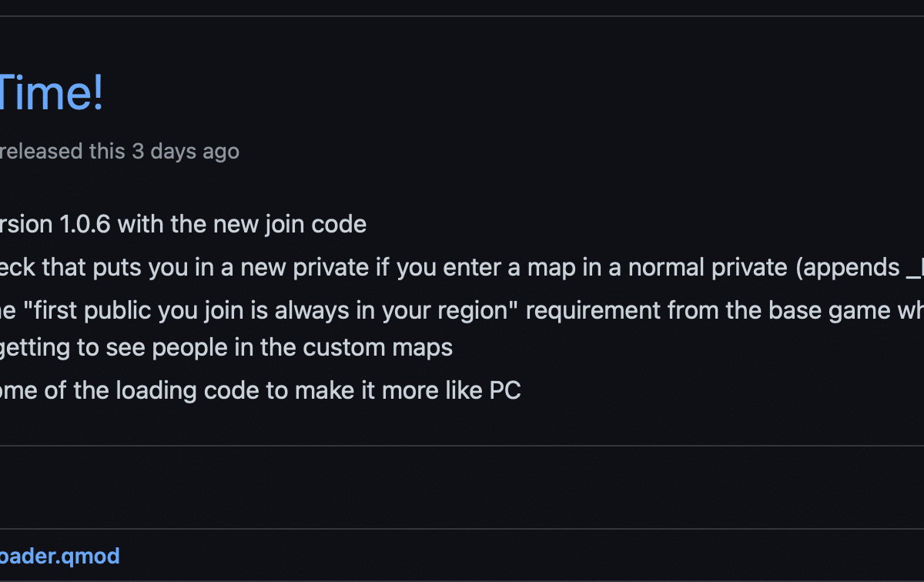Click the "(appends" text at the line end

(x=847, y=268)
